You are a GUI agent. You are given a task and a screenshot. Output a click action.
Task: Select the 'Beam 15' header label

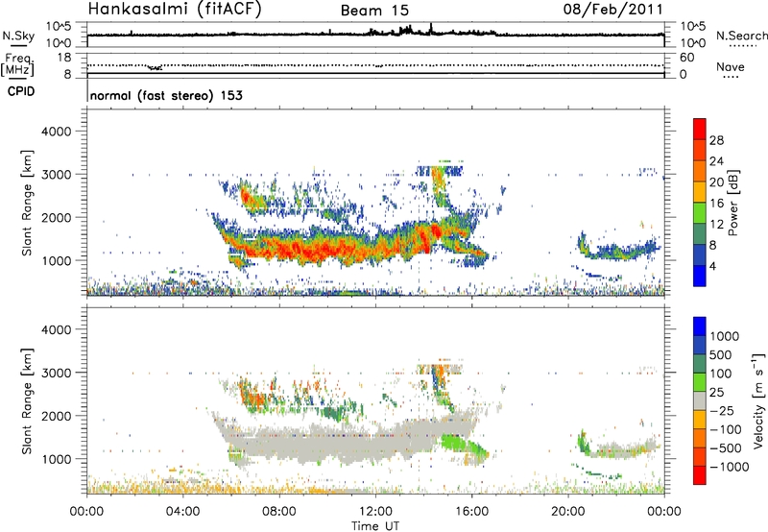click(374, 11)
